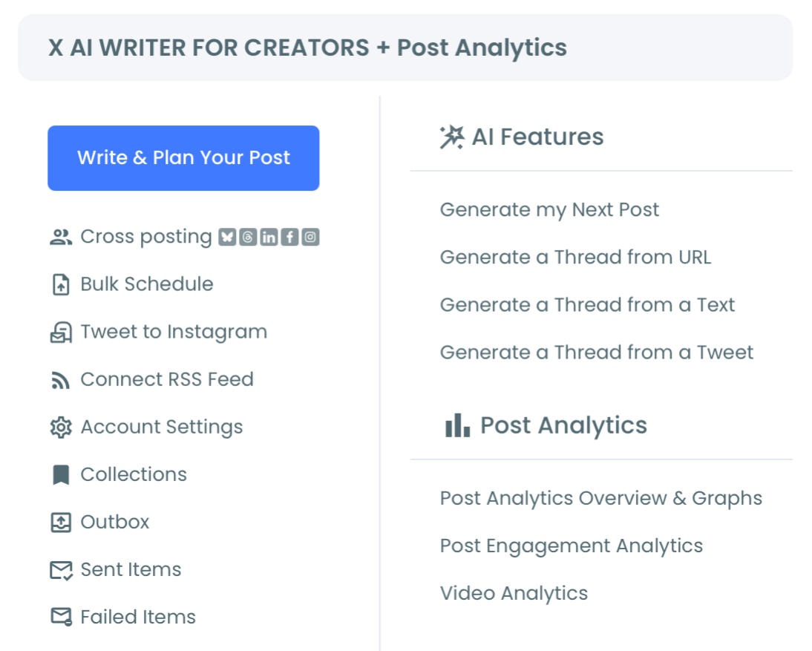Viewport: 812px width, 651px height.
Task: Select the Facebook icon in Cross posting row
Action: point(290,236)
